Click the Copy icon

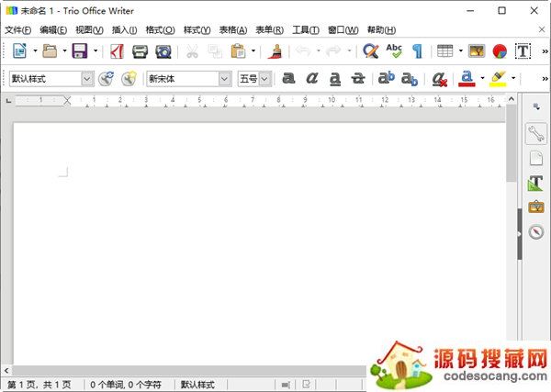coord(215,51)
